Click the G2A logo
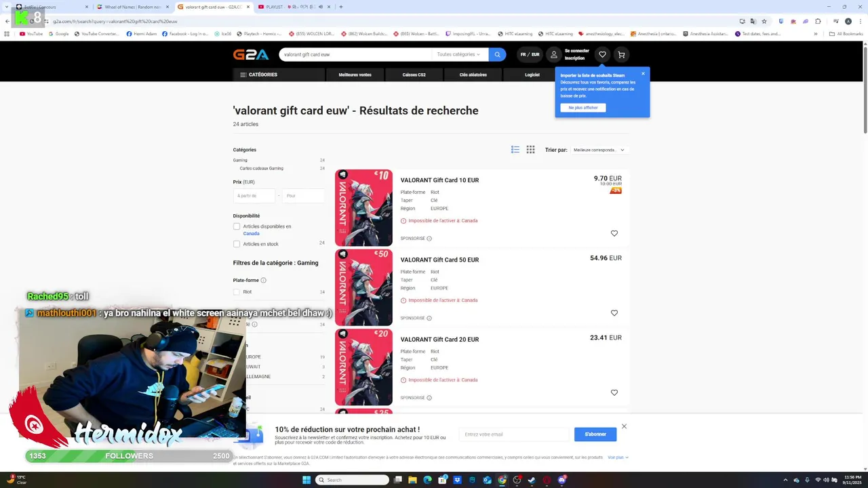The height and width of the screenshot is (488, 868). pos(251,54)
